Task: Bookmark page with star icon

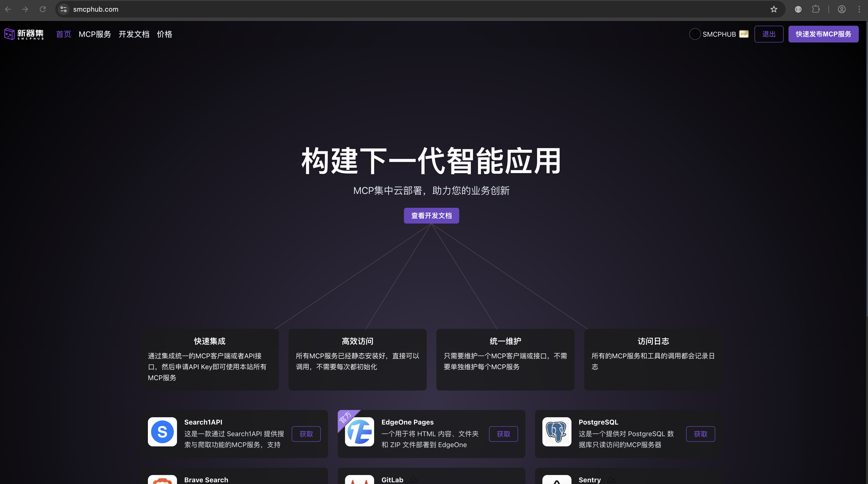Action: (774, 9)
